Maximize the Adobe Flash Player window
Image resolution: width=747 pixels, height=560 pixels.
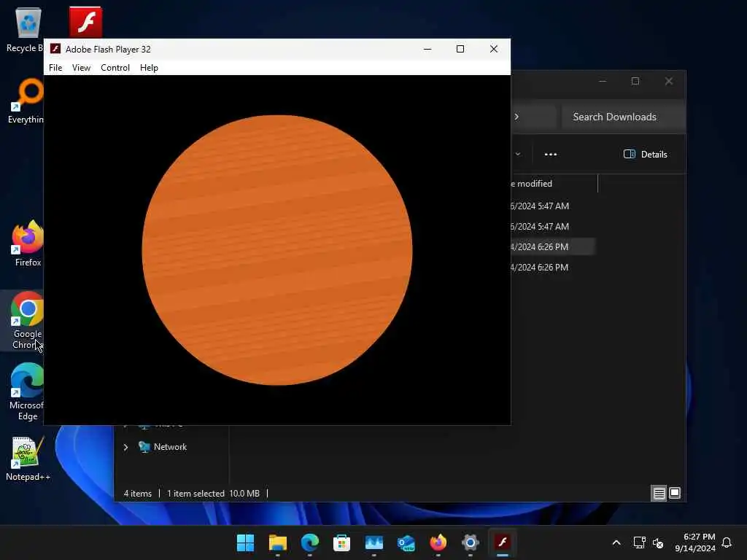click(460, 49)
